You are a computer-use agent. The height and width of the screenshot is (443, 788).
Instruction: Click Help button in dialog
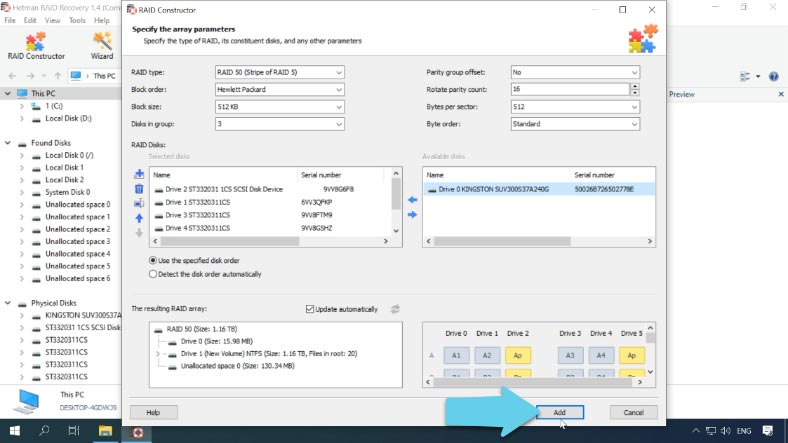pos(153,412)
